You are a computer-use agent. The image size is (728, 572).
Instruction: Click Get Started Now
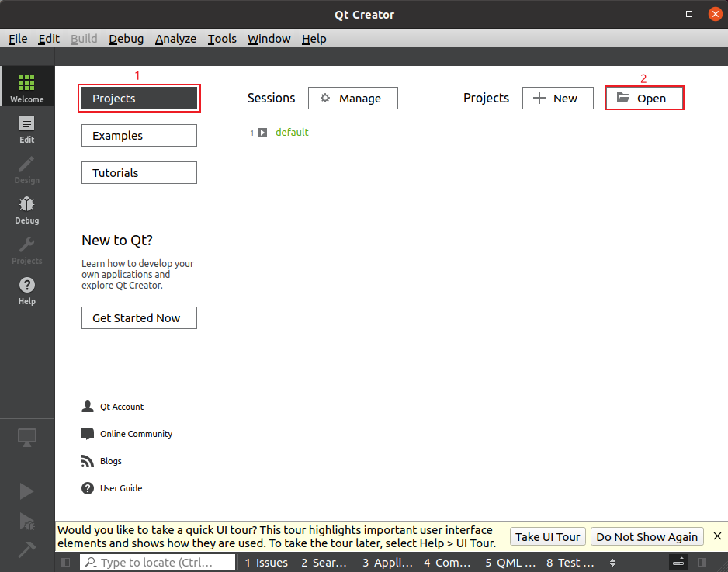point(139,318)
